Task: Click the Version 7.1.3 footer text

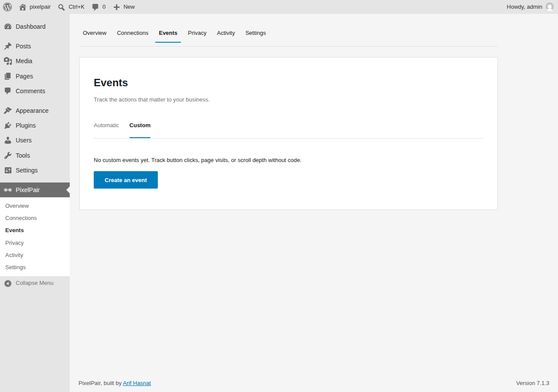Action: coord(533,383)
